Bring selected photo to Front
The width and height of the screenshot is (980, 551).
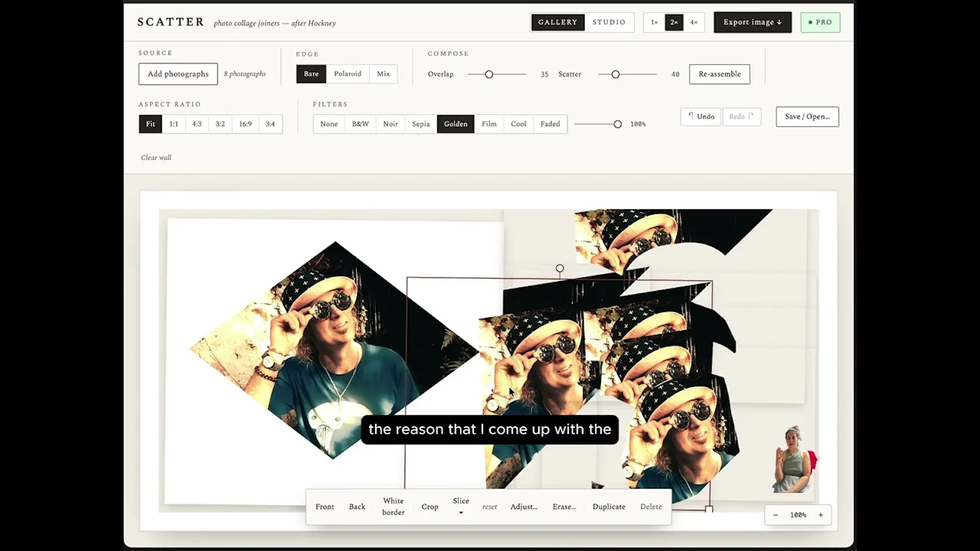click(325, 507)
